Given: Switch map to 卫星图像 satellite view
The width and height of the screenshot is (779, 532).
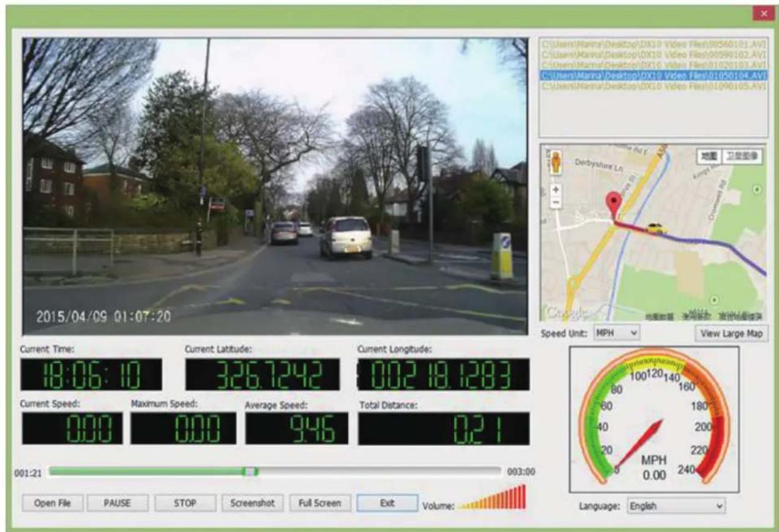Looking at the screenshot, I should pyautogui.click(x=742, y=156).
